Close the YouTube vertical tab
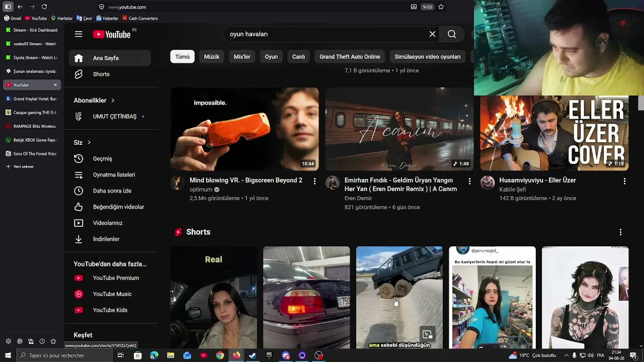This screenshot has width=644, height=362. 55,85
